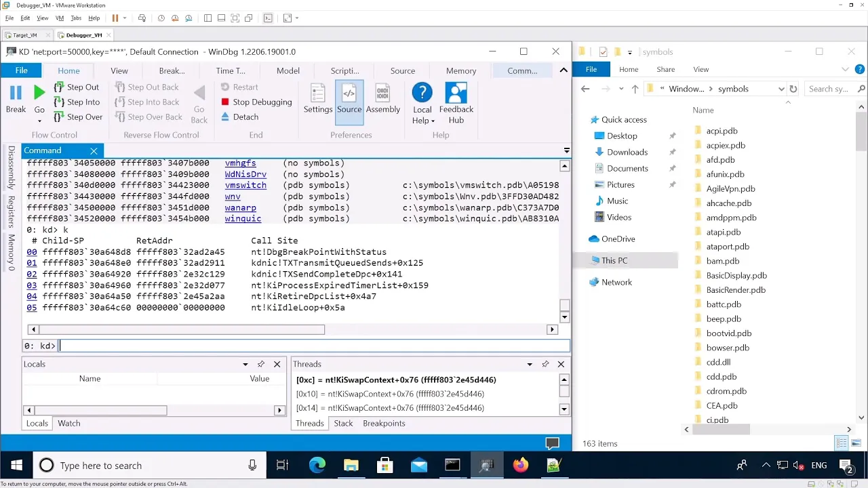Refresh the symbols folder view
The height and width of the screenshot is (488, 868).
click(793, 89)
